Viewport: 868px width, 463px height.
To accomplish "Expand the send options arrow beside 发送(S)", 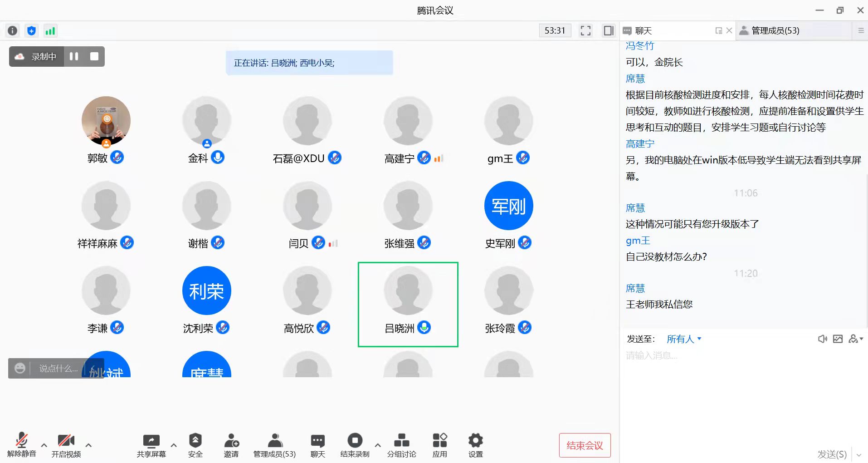I will pyautogui.click(x=858, y=454).
